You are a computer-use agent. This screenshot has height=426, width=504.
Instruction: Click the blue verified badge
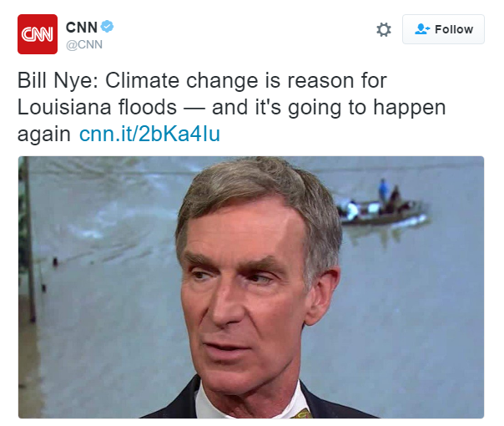(x=107, y=27)
